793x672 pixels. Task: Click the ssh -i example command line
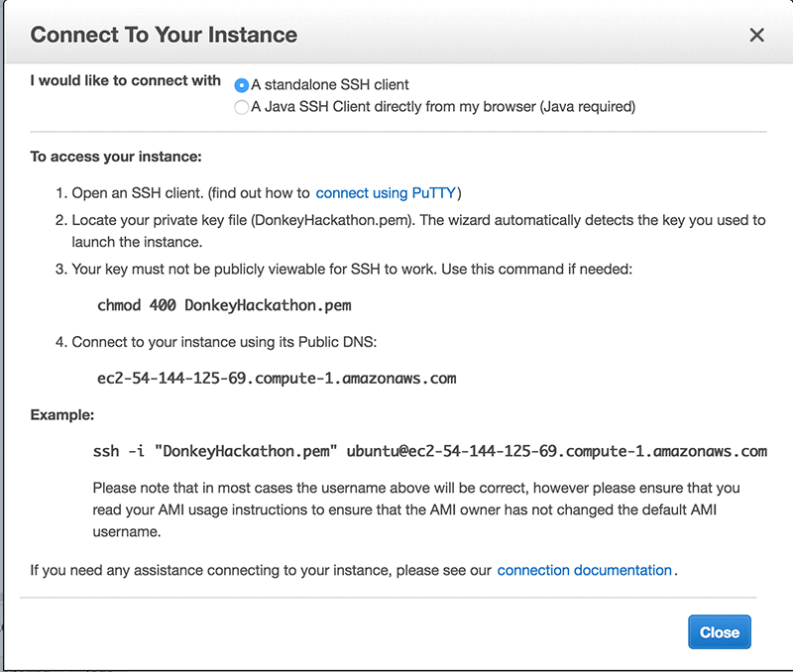(x=429, y=451)
